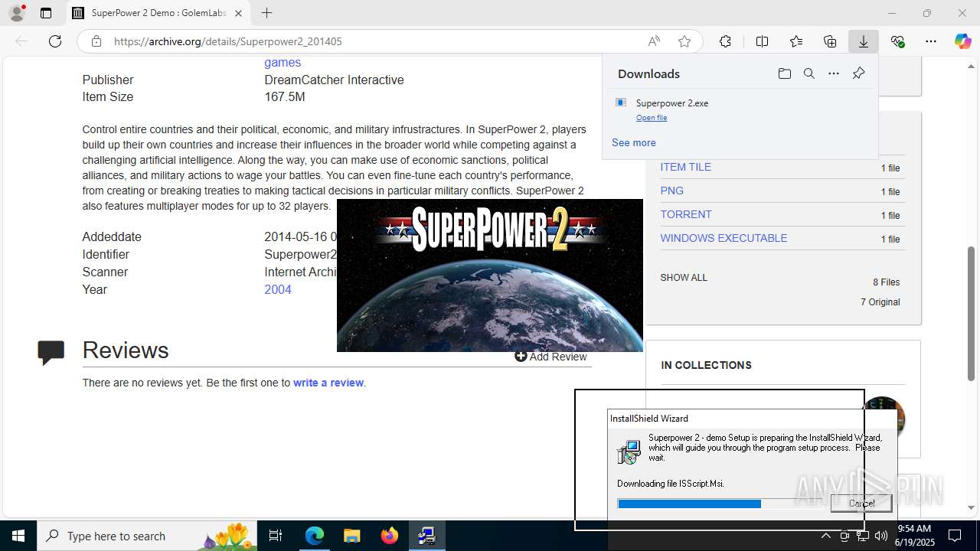Select the InstallShield setup taskbar icon
980x551 pixels.
click(x=427, y=536)
